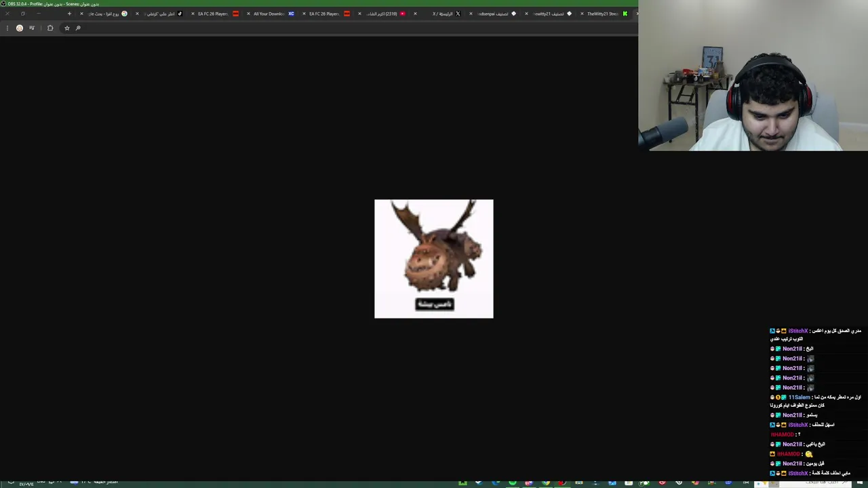Click the Google favicon in tab bar
This screenshot has height=488, width=868.
[124, 14]
